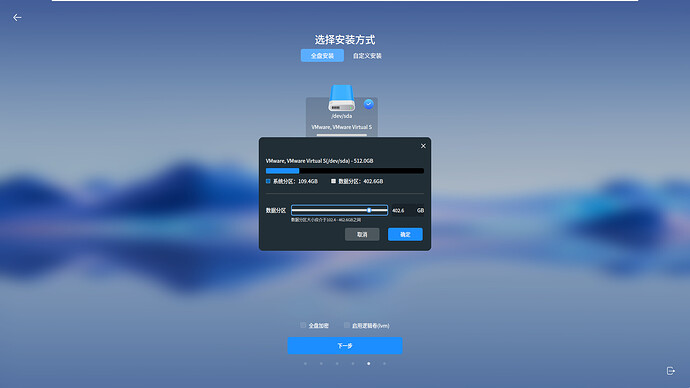Click the data partition size range hint text
Viewport: 690px width, 388px height.
pos(326,220)
